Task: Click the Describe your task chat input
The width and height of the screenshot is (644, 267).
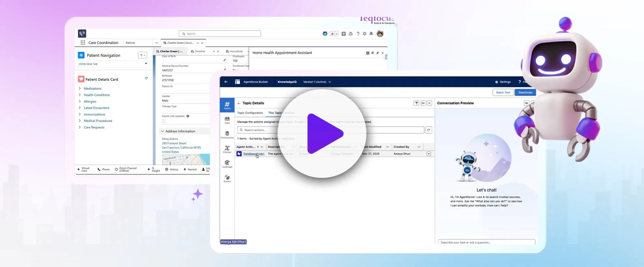Action: click(487, 242)
